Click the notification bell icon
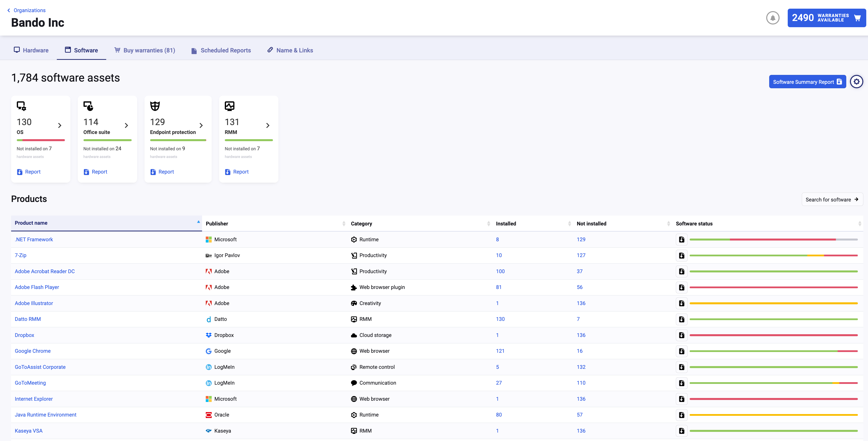 click(773, 18)
